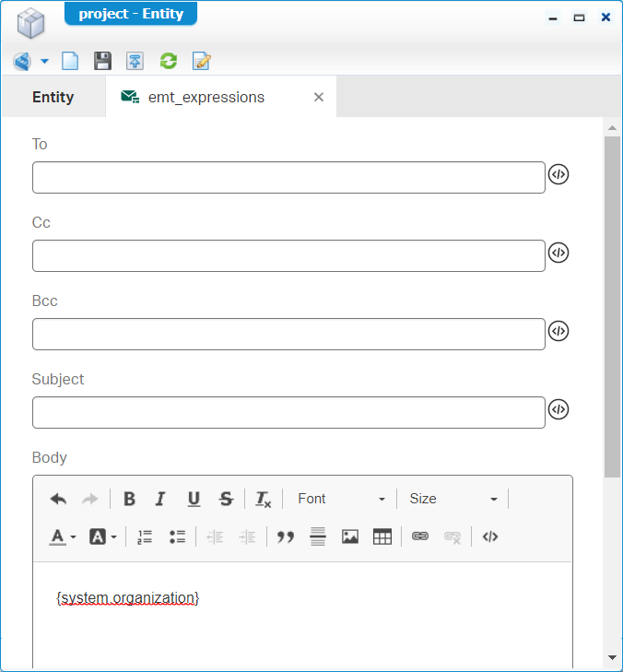The image size is (623, 672).
Task: Click the Undo arrow button
Action: (58, 499)
